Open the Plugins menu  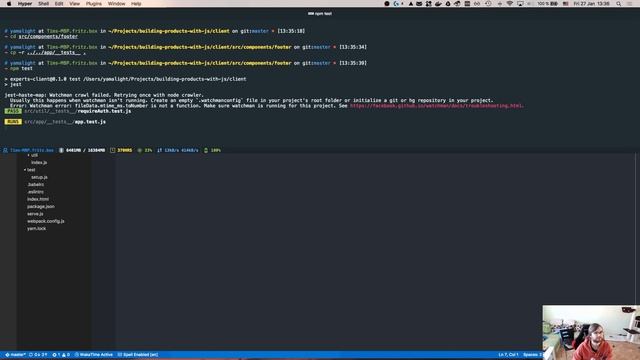pos(93,4)
